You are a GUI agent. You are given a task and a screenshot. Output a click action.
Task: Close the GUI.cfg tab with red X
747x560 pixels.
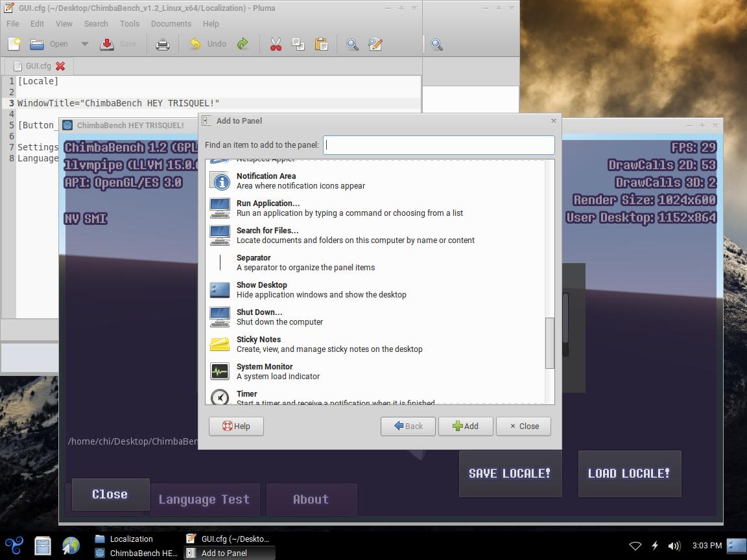coord(60,65)
